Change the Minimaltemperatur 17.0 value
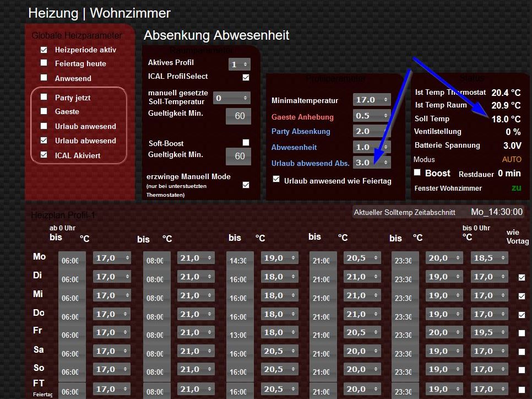 pyautogui.click(x=372, y=100)
